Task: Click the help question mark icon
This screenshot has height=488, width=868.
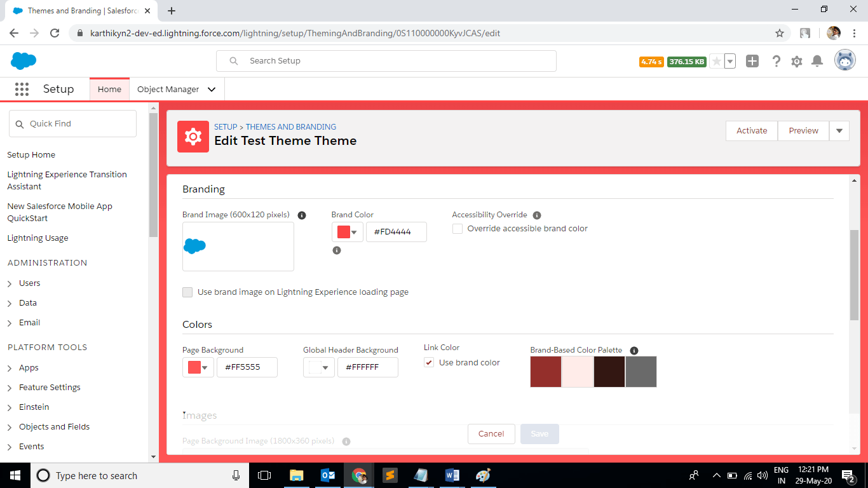Action: [x=776, y=60]
